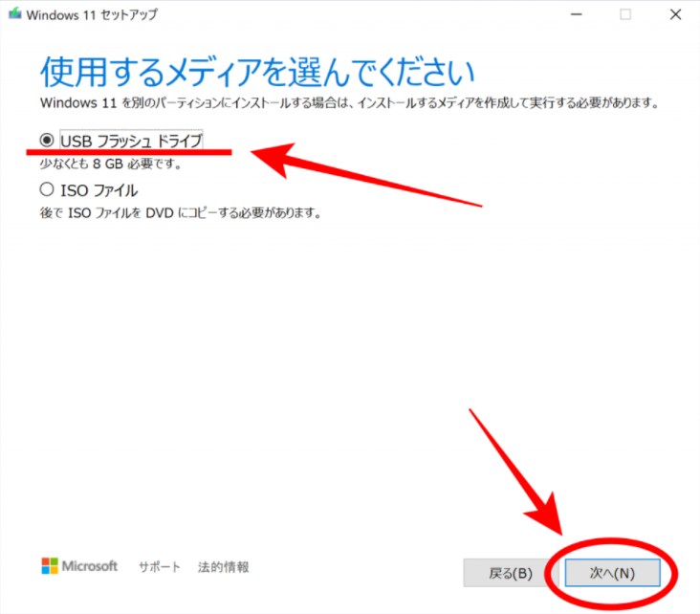
Task: Select the USB フラッシュ ドライブ radio button
Action: [47, 141]
